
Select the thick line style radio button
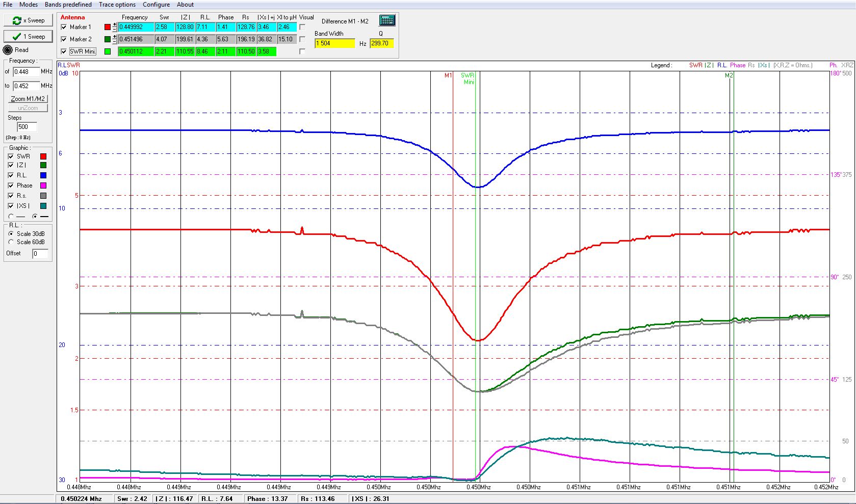click(35, 217)
